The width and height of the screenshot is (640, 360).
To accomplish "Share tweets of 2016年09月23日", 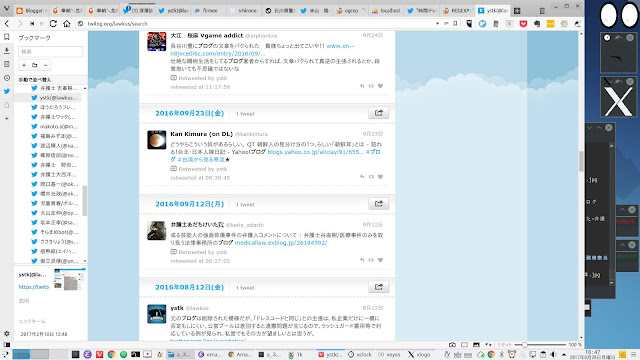I will 378,113.
